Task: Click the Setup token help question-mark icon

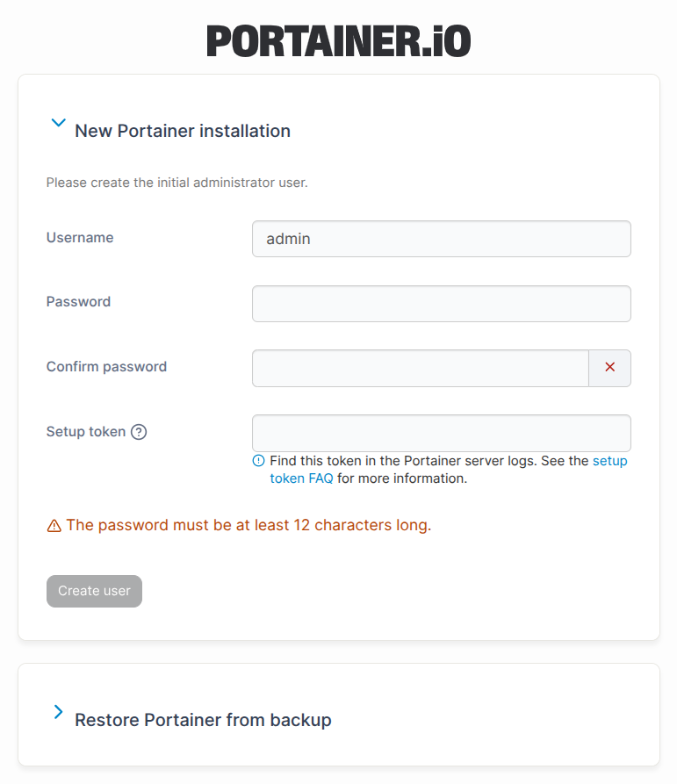Action: coord(139,431)
